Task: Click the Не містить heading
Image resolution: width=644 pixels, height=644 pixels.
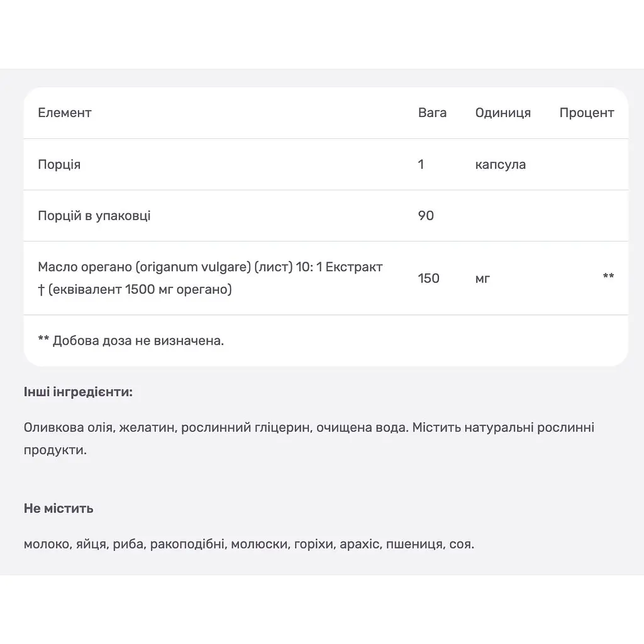Action: [58, 508]
